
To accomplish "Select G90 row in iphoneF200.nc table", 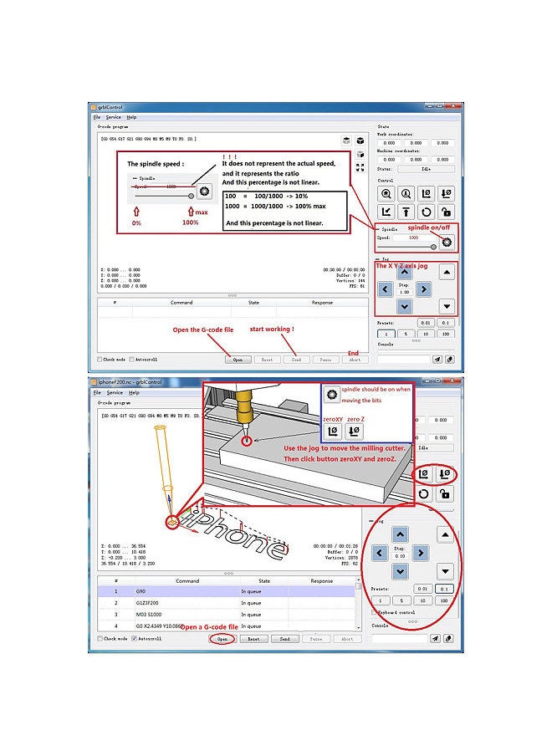I will [227, 591].
